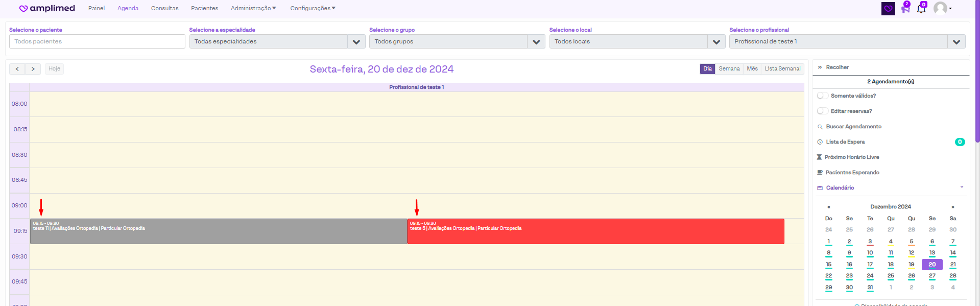This screenshot has width=980, height=306.
Task: Click the Todos pacientes input field
Action: point(97,42)
